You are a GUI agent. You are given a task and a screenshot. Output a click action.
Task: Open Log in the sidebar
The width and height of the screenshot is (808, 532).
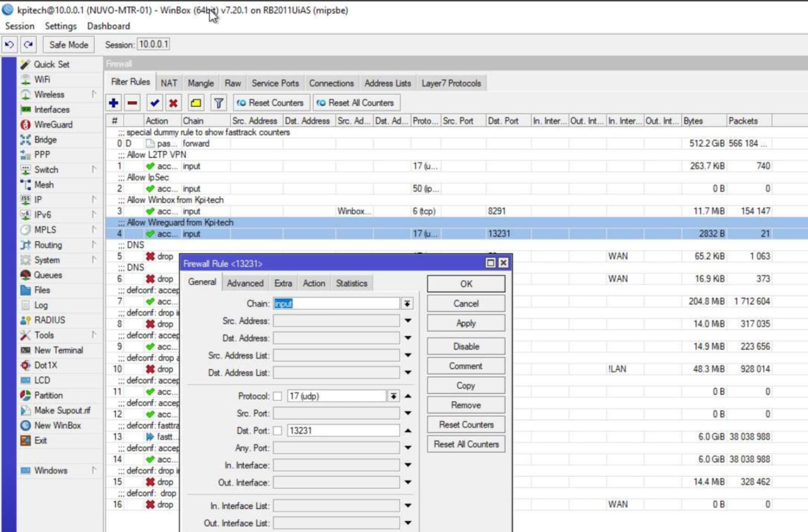point(41,305)
